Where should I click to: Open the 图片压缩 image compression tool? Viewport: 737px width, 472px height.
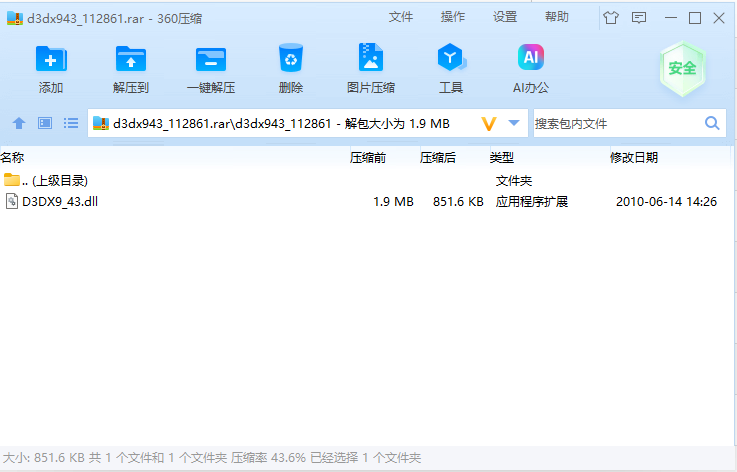[x=371, y=57]
